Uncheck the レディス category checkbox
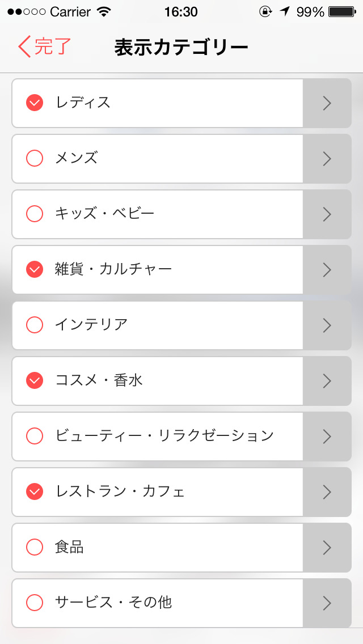Screen dimensions: 363x644 35,103
